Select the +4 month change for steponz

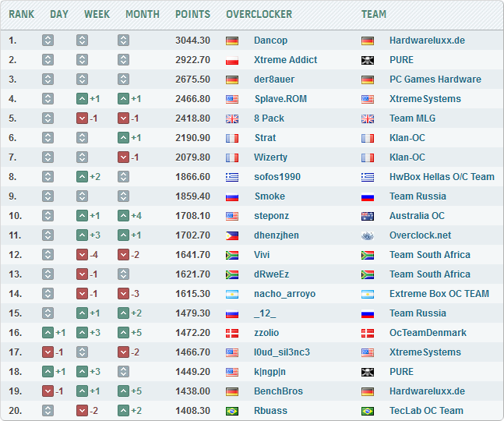136,216
